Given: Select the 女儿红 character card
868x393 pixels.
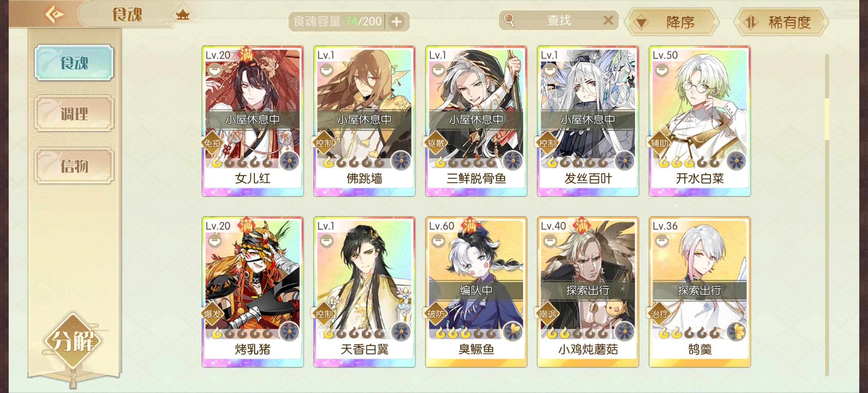Looking at the screenshot, I should pyautogui.click(x=253, y=121).
